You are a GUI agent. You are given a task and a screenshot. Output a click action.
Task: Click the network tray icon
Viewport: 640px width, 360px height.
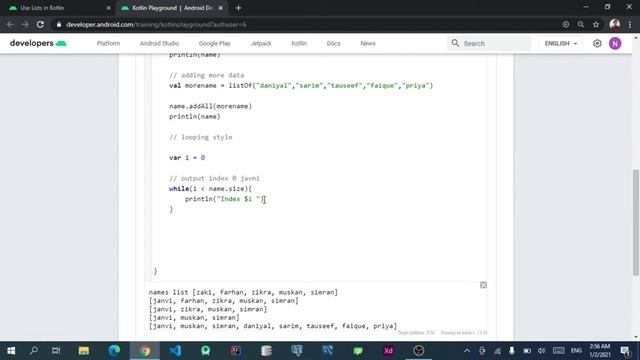pyautogui.click(x=497, y=351)
